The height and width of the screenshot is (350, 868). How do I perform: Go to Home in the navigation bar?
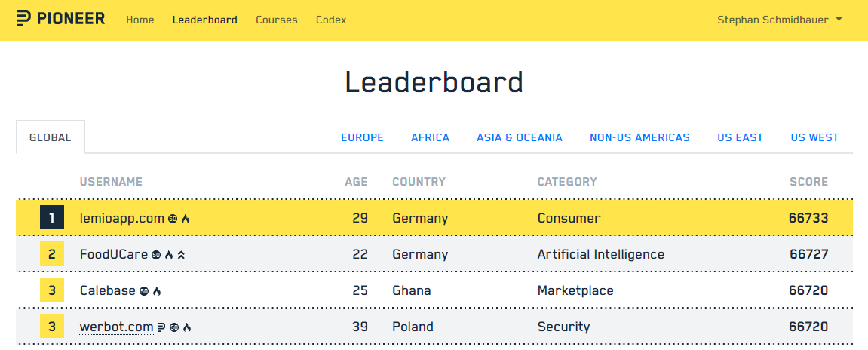pyautogui.click(x=140, y=20)
